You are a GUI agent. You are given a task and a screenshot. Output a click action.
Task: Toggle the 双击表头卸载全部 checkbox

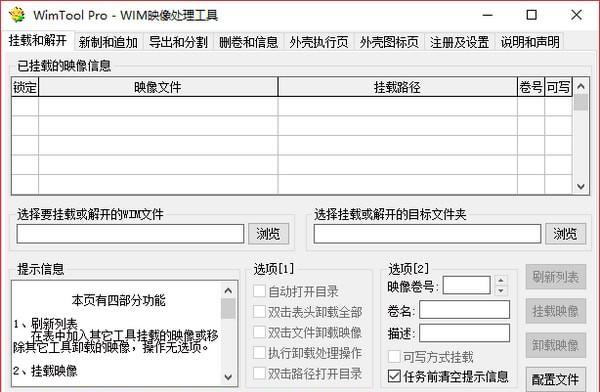pos(259,312)
